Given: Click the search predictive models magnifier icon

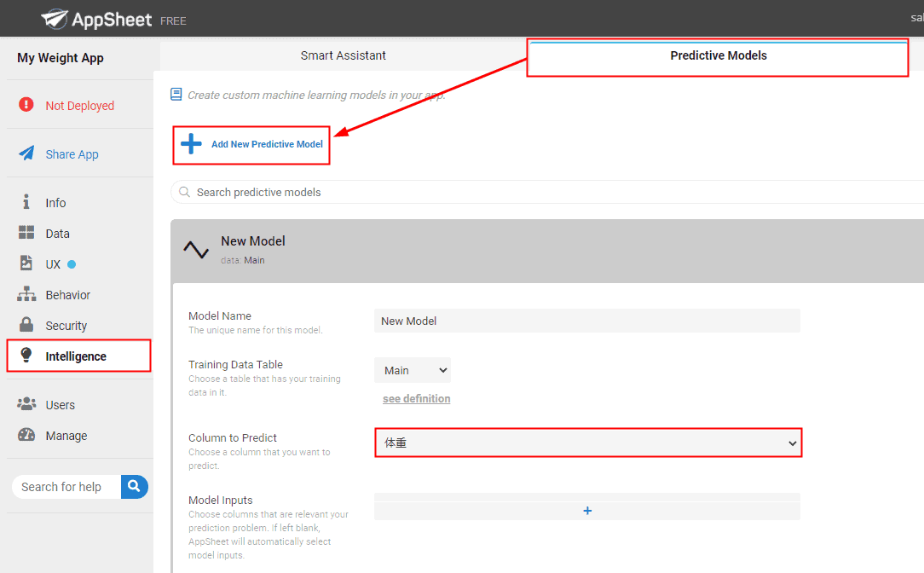Looking at the screenshot, I should [184, 192].
